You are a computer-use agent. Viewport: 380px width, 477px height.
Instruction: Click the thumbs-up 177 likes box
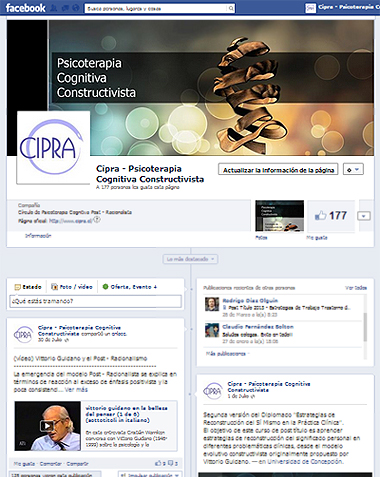pyautogui.click(x=331, y=216)
